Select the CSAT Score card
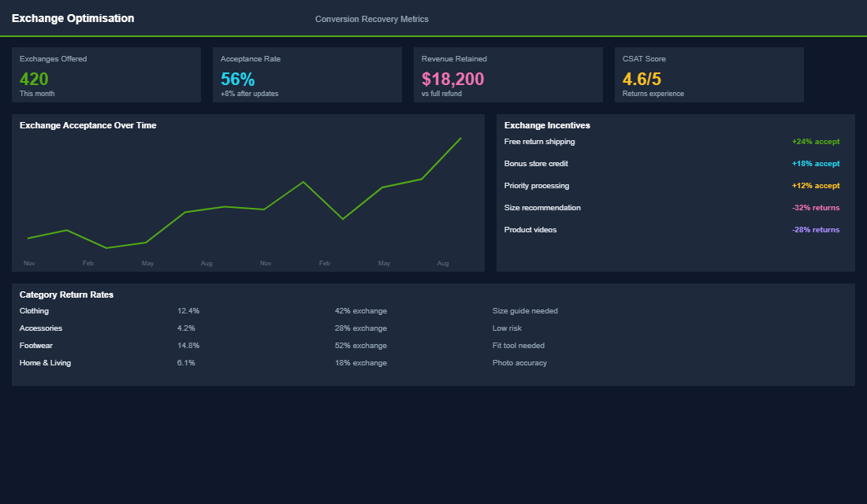 click(x=709, y=75)
